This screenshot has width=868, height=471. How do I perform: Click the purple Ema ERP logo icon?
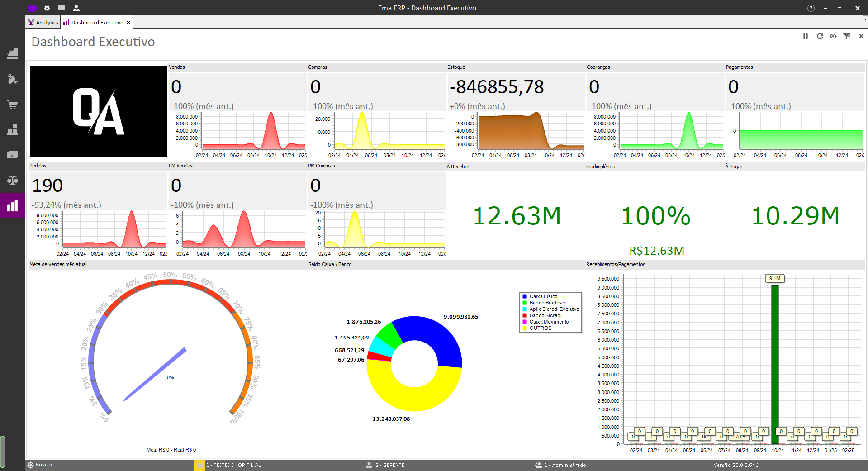[32, 8]
